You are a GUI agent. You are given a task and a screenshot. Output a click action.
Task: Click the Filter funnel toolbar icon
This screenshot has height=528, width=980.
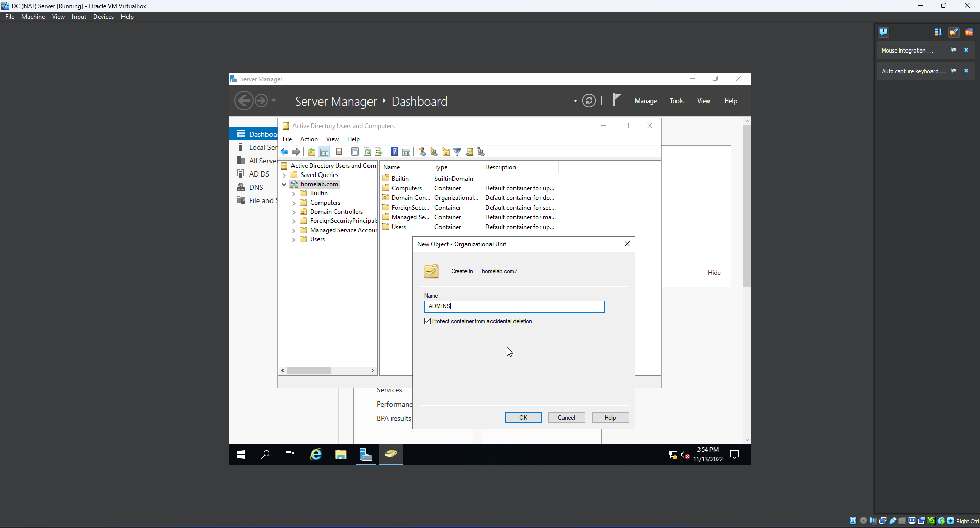point(457,152)
